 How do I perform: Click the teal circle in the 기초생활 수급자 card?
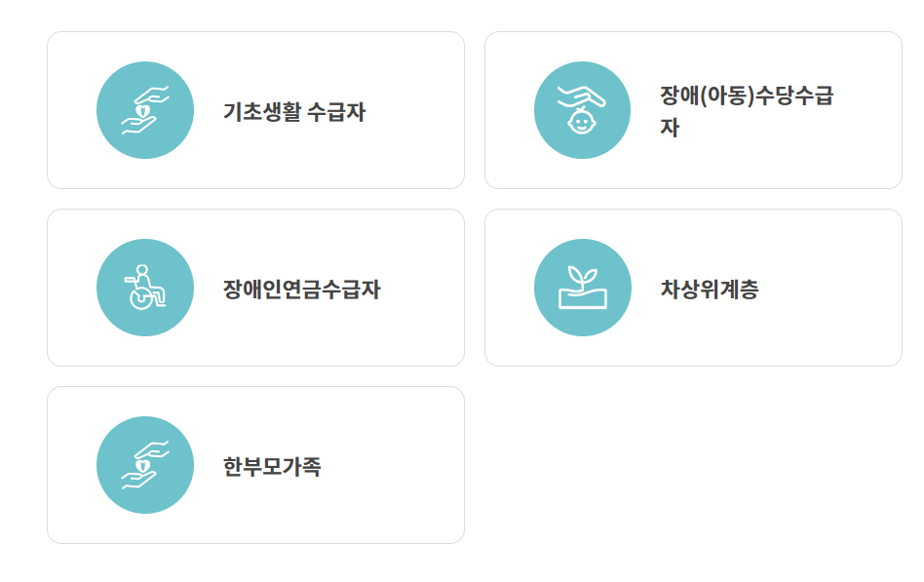click(145, 110)
